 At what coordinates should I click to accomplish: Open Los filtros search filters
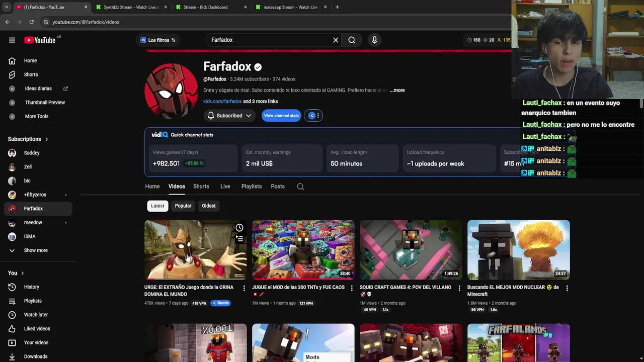tap(158, 40)
